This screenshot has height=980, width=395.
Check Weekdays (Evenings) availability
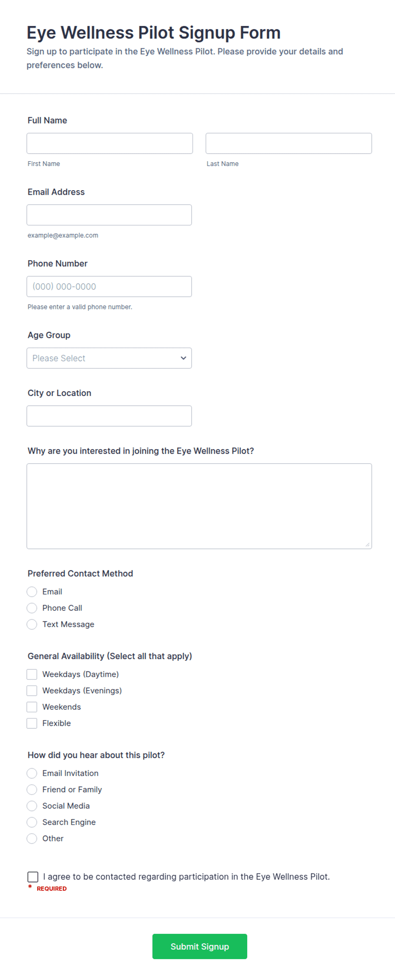(32, 691)
